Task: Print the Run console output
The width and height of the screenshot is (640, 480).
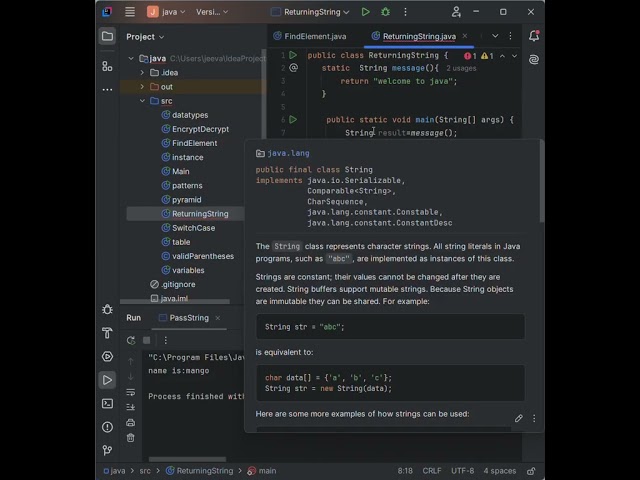Action: point(131,422)
